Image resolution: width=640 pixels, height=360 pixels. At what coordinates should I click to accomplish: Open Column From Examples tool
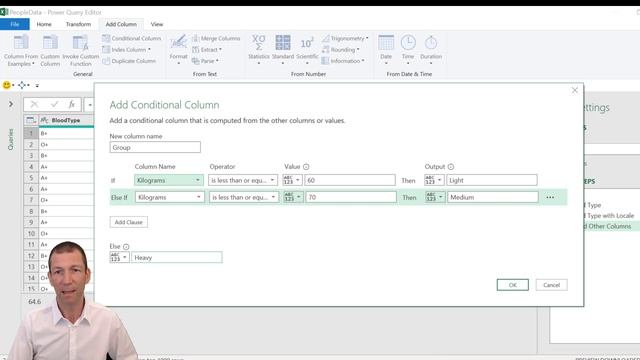click(21, 51)
